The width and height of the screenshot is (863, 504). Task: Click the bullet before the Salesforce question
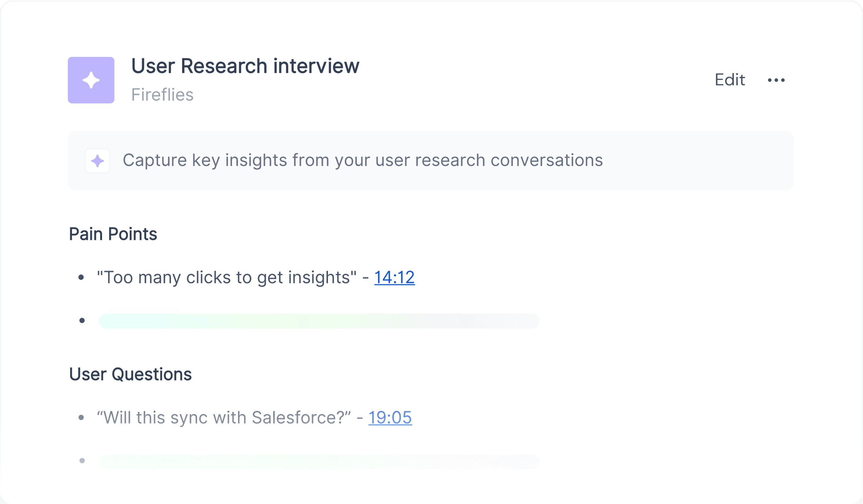[81, 418]
